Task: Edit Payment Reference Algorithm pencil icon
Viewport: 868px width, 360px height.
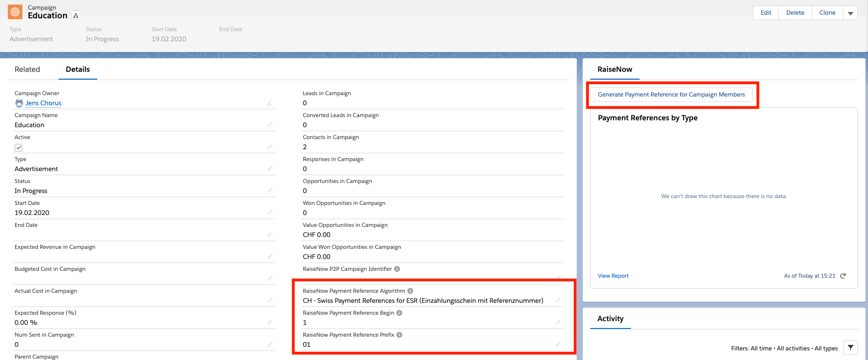Action: (558, 300)
